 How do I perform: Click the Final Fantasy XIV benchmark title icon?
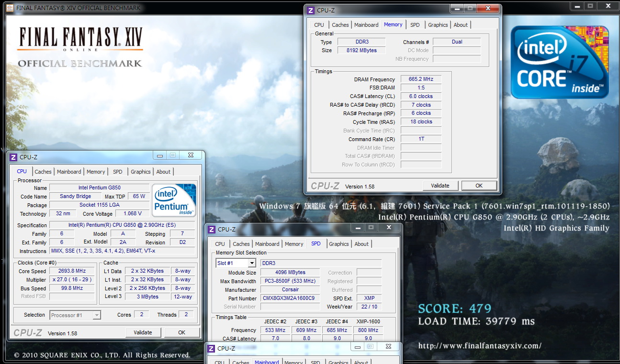9,8
